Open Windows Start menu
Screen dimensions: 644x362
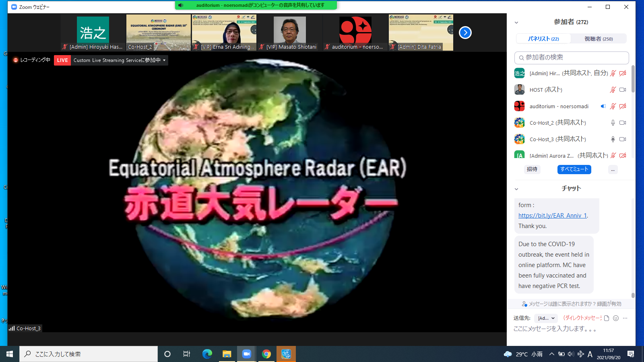click(10, 354)
